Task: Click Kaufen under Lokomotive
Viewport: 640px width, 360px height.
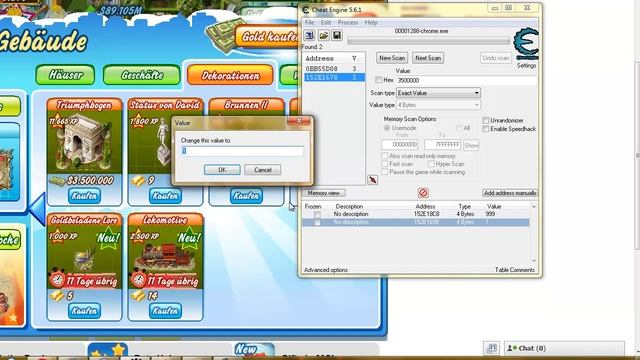Action: coord(165,311)
